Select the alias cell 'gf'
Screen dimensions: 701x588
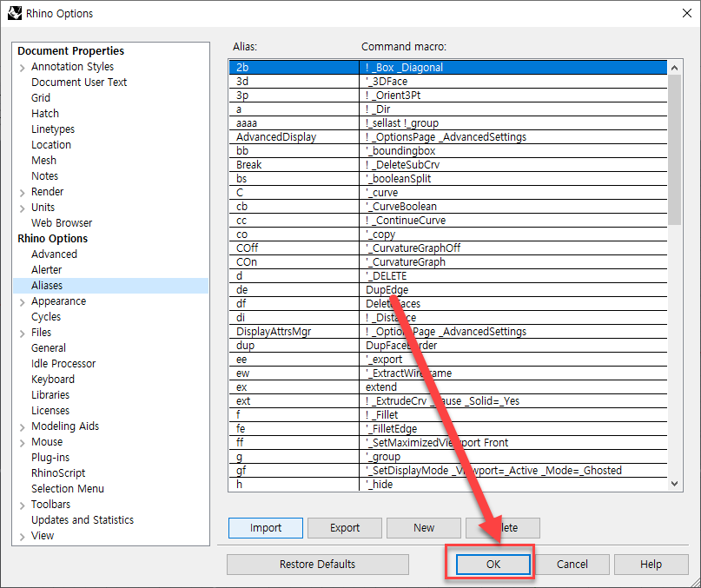tap(294, 470)
